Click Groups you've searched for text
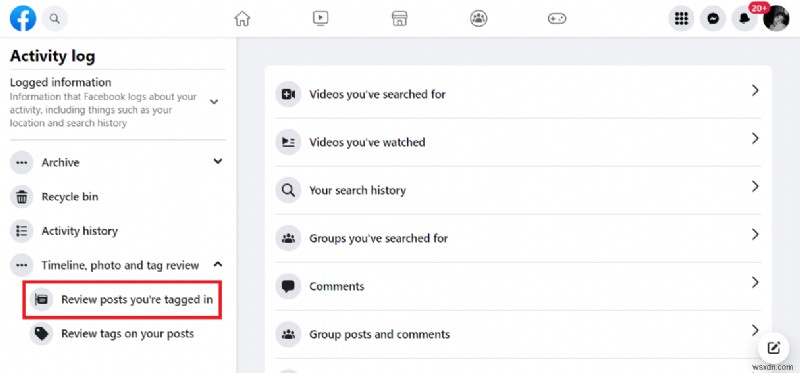 pyautogui.click(x=379, y=238)
